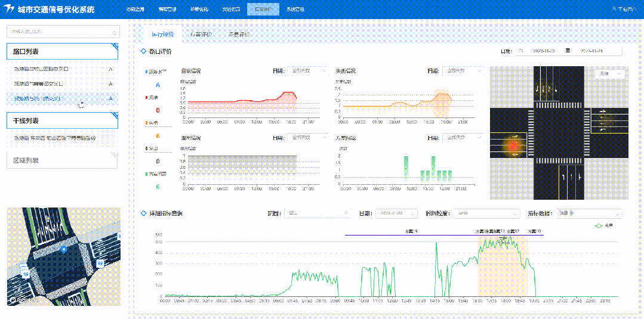
Task: Expand the 区域列表 panel header
Action: point(63,160)
